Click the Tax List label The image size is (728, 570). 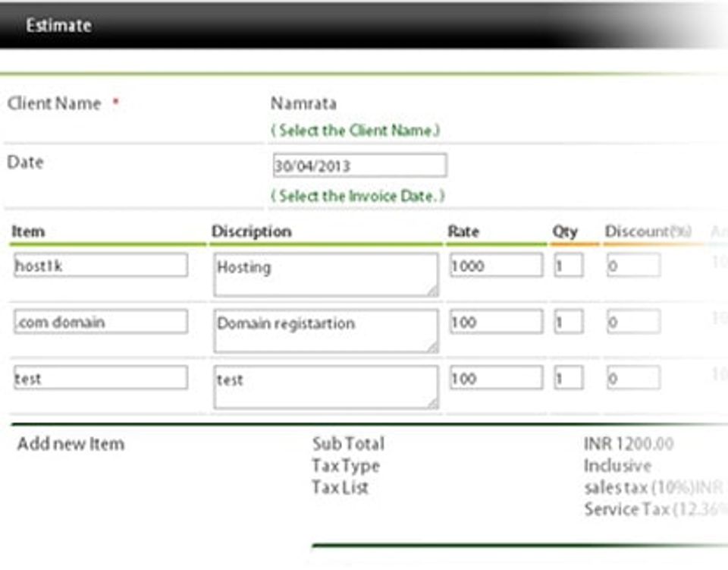(340, 487)
